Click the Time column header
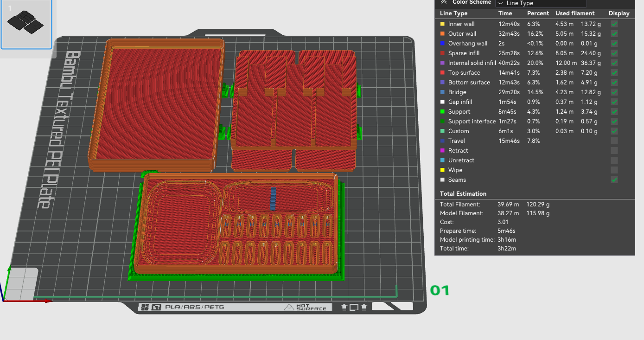 (x=505, y=13)
